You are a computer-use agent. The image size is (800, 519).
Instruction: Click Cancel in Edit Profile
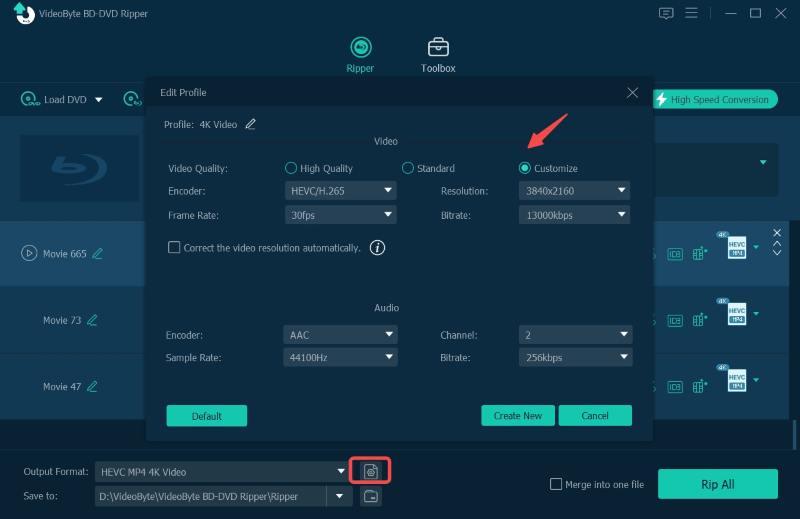click(595, 415)
